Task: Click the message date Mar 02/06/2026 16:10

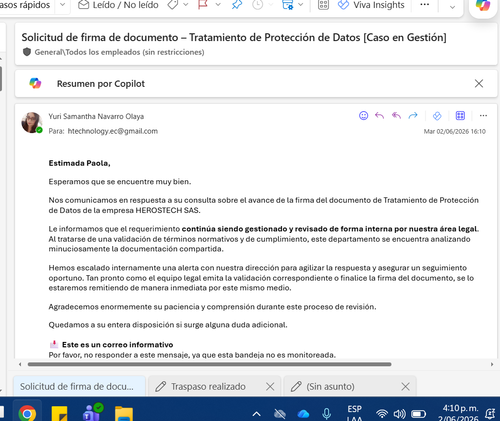Action: [455, 131]
